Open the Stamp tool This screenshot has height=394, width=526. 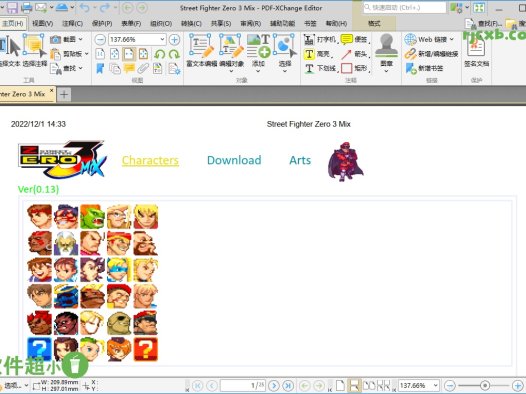[386, 49]
